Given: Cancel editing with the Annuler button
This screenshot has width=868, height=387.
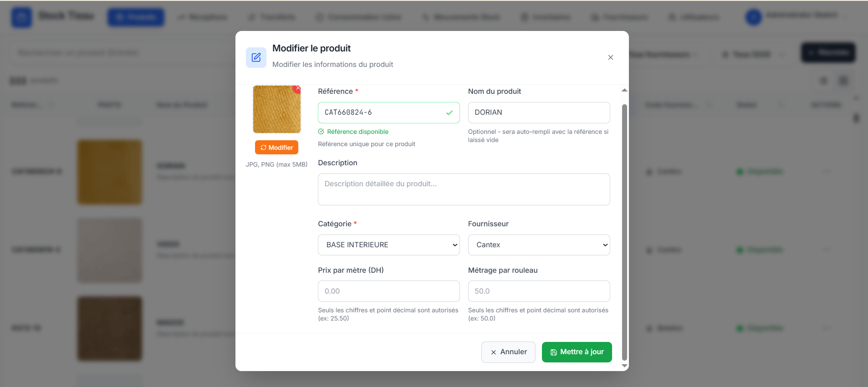Looking at the screenshot, I should coord(508,352).
